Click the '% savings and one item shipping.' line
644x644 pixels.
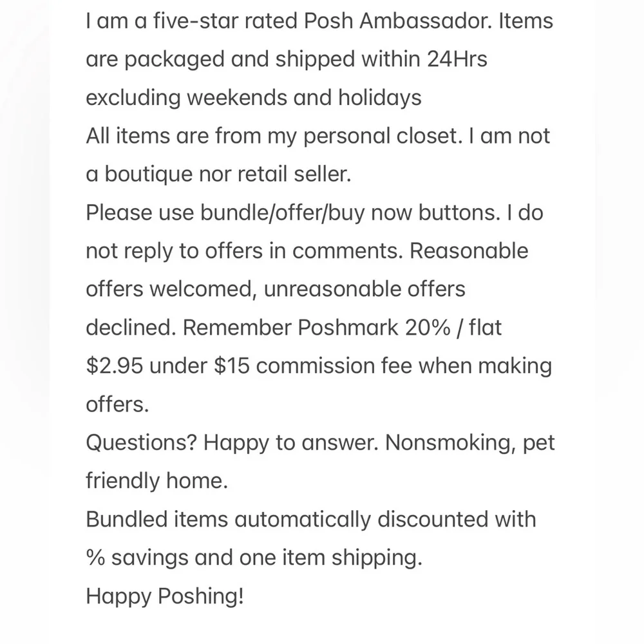[254, 558]
